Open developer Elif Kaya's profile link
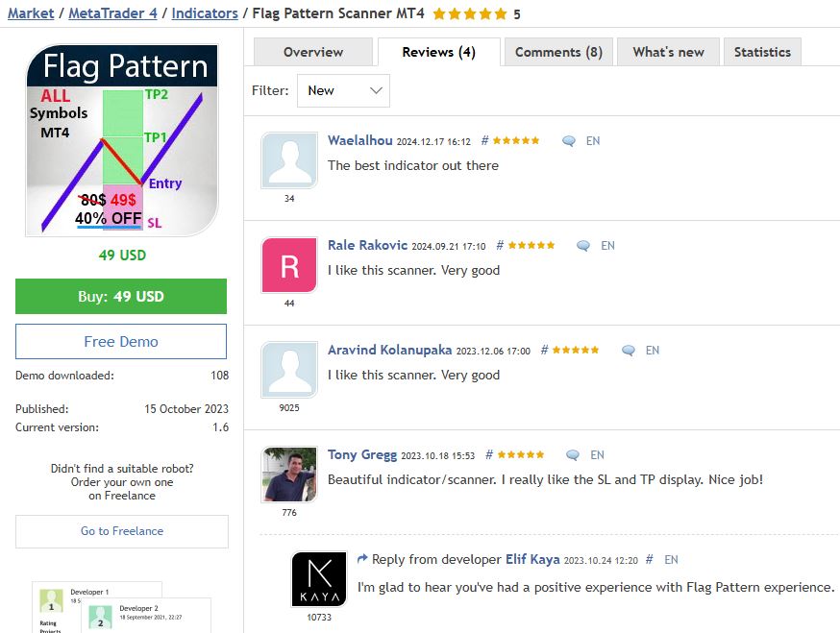840x633 pixels. [x=532, y=559]
